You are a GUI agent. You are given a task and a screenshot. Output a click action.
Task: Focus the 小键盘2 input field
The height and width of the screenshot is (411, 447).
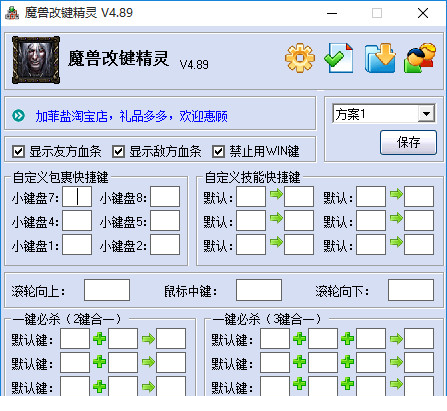click(x=165, y=244)
